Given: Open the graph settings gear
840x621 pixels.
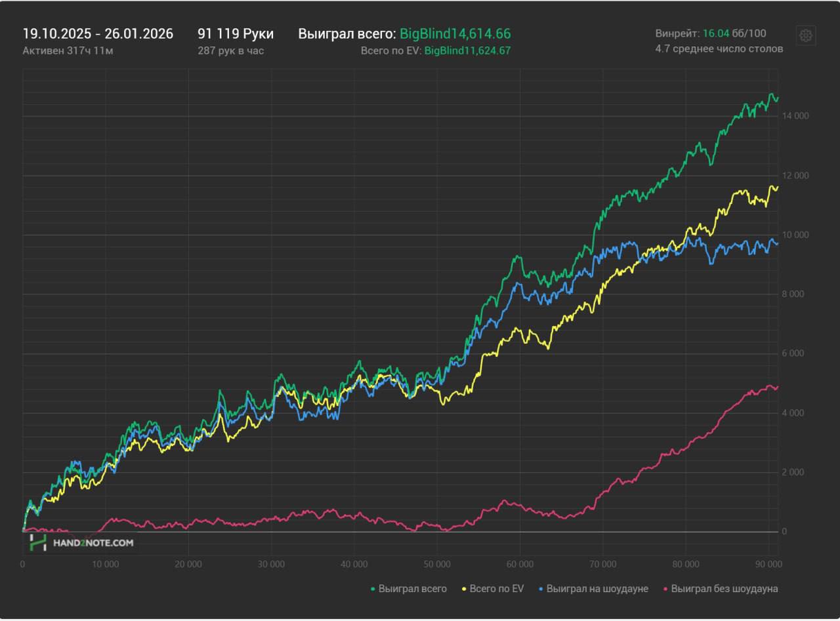Looking at the screenshot, I should 806,36.
